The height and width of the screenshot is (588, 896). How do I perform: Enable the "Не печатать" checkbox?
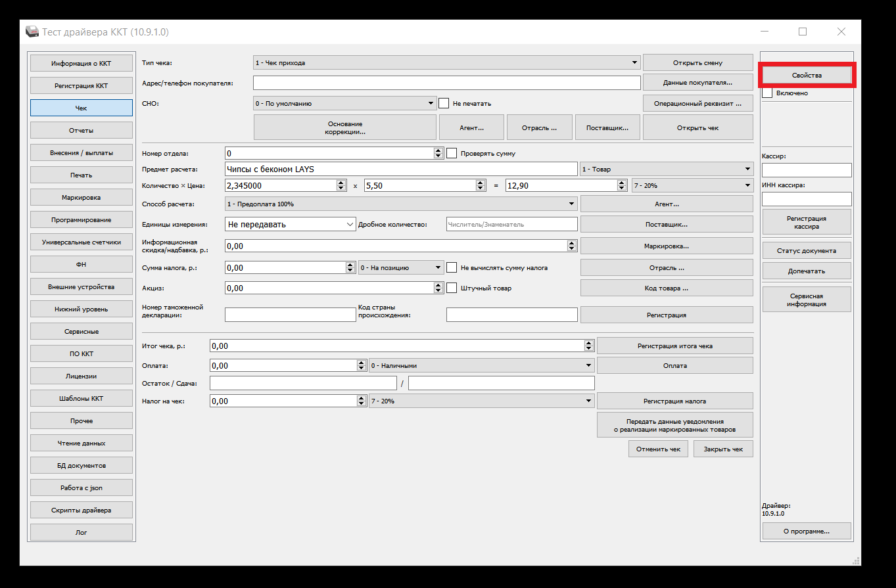[444, 103]
